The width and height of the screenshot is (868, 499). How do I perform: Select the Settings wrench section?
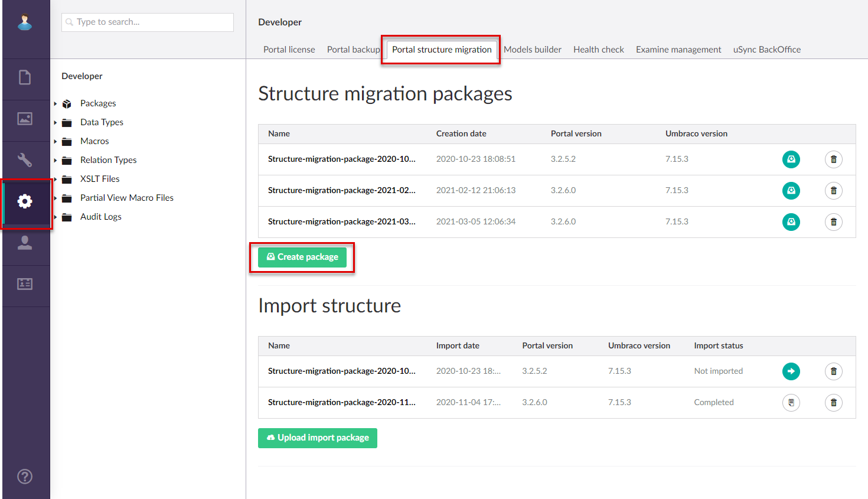[x=25, y=159]
